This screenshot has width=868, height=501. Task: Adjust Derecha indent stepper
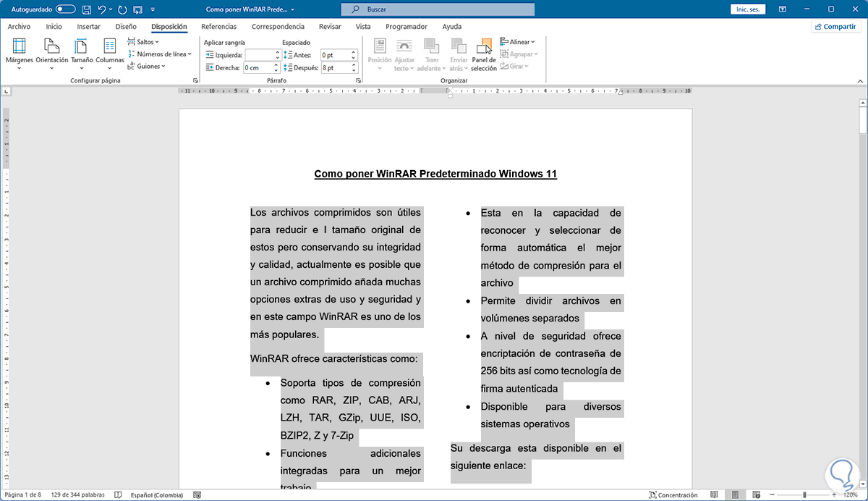pos(278,67)
